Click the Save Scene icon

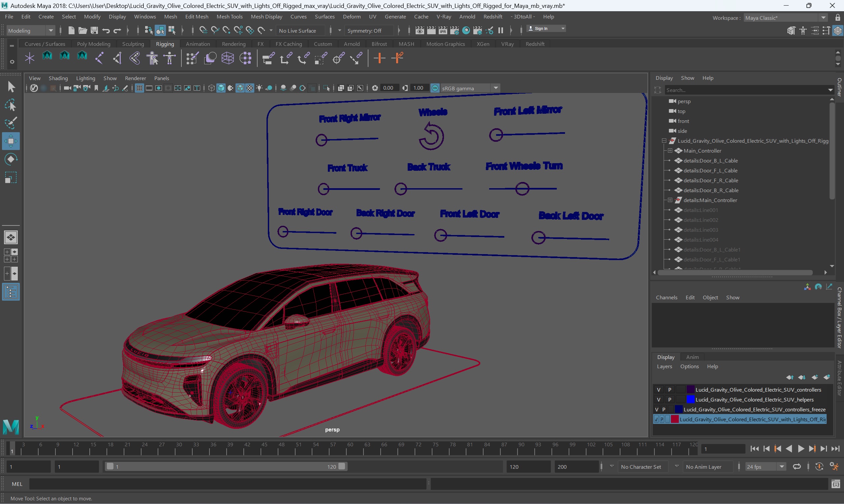click(x=94, y=31)
